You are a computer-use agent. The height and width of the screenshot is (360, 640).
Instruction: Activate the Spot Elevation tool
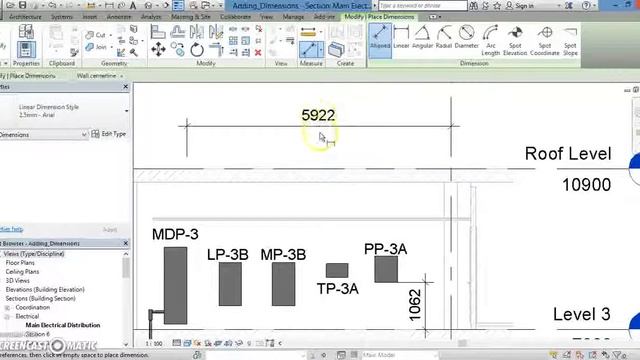tap(515, 40)
